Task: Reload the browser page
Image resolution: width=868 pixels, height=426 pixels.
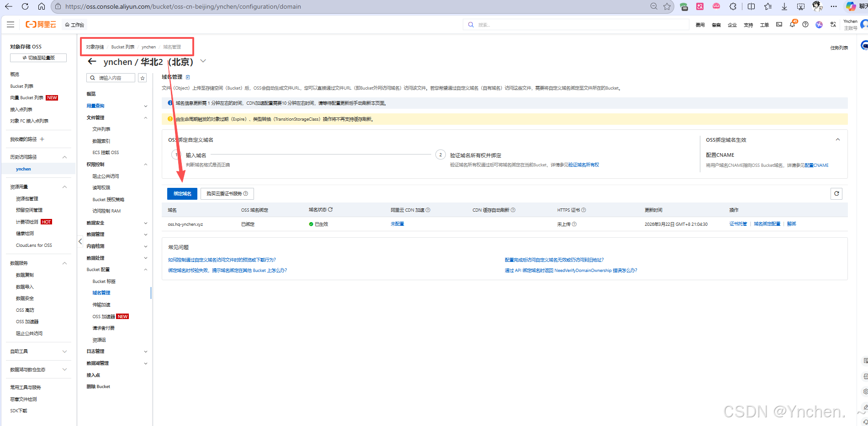Action: (x=25, y=6)
